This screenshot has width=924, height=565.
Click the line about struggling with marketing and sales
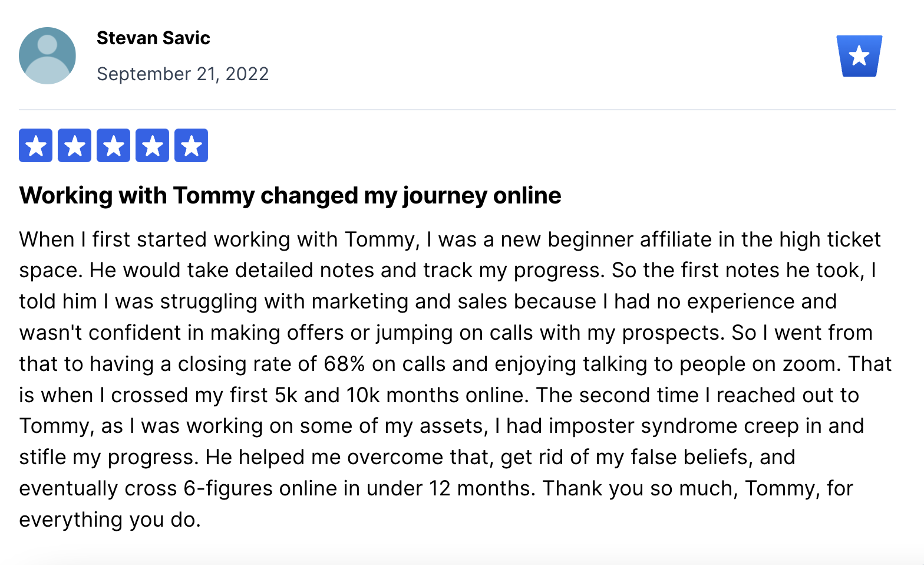coord(428,301)
